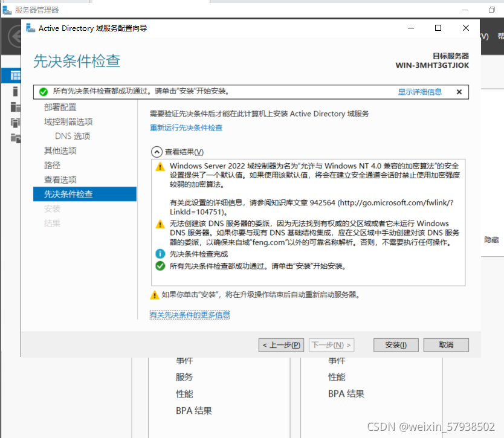This screenshot has height=438, width=504.
Task: Click 所有先决条件检查都成功通过 result line
Action: [x=258, y=266]
